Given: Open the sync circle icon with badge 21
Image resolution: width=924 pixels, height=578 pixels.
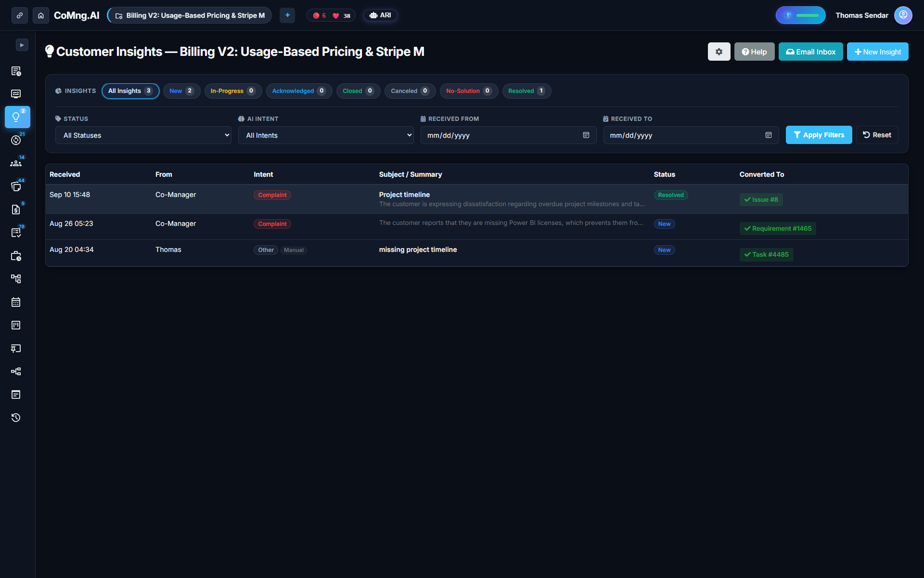Looking at the screenshot, I should [x=16, y=140].
